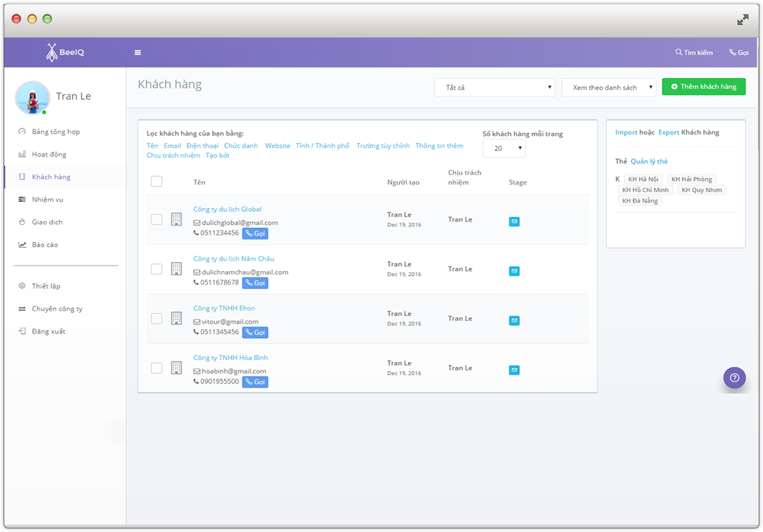763x532 pixels.
Task: Click the hamburger menu icon in header
Action: (137, 53)
